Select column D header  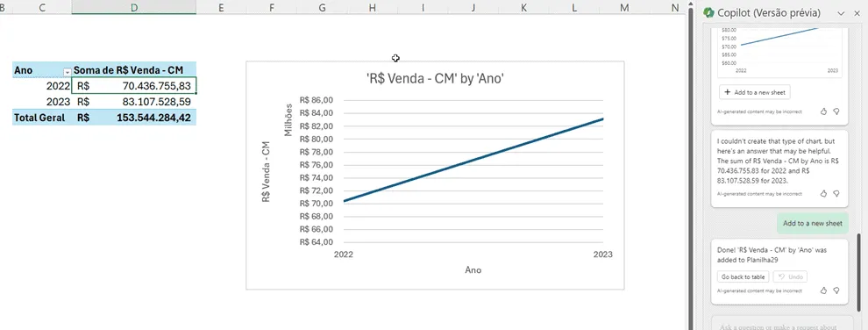[134, 7]
